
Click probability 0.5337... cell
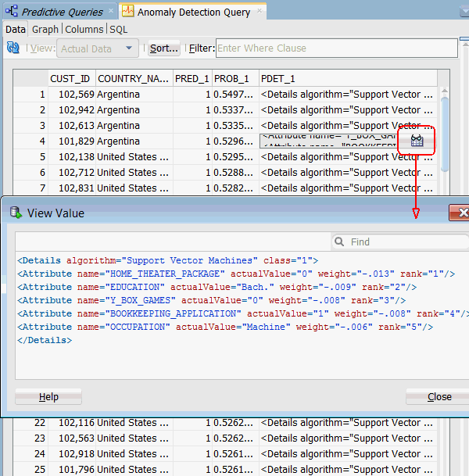(235, 110)
